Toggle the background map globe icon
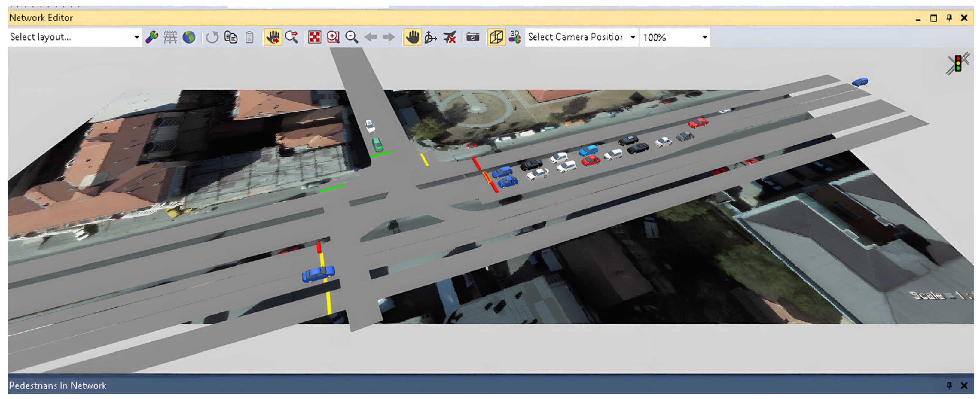Screen dimensions: 980x399 pyautogui.click(x=189, y=37)
